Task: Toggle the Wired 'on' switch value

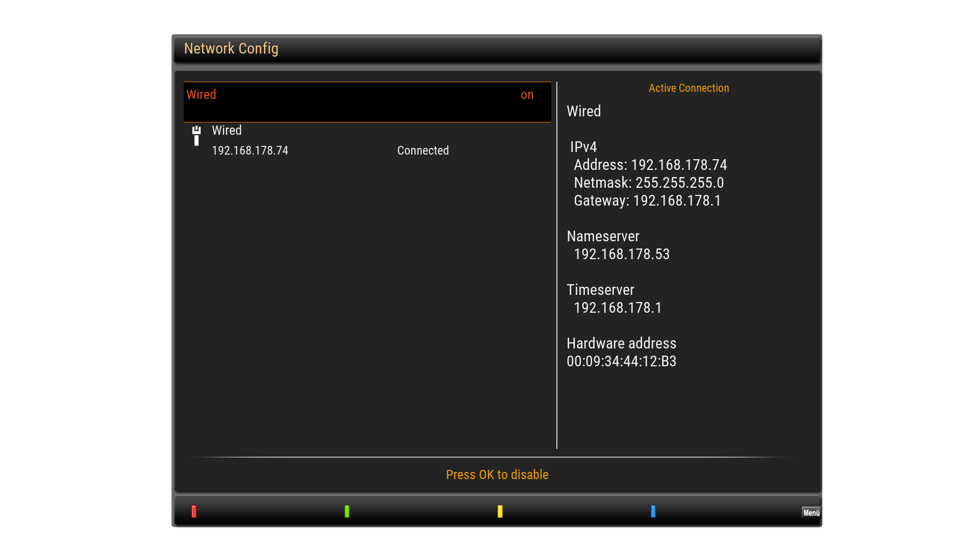Action: coord(527,95)
